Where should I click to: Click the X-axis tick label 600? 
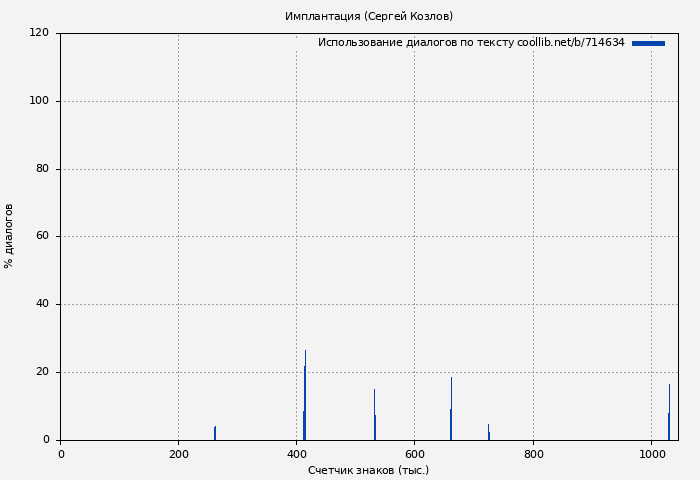click(415, 454)
